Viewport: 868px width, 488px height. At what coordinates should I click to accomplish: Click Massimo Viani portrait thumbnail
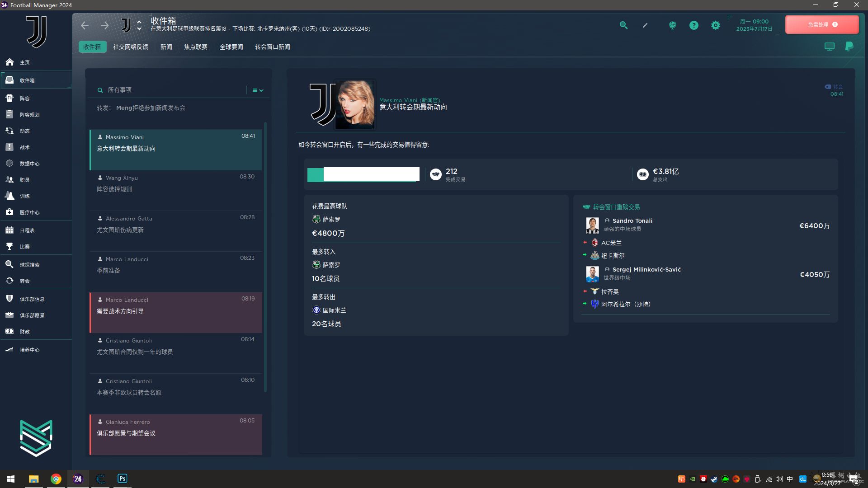[x=354, y=104]
